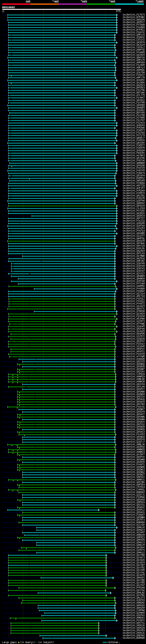Screen dimensions: 146x644
Task: Select hit UniRef100_P05348
Action: coord(134,588)
